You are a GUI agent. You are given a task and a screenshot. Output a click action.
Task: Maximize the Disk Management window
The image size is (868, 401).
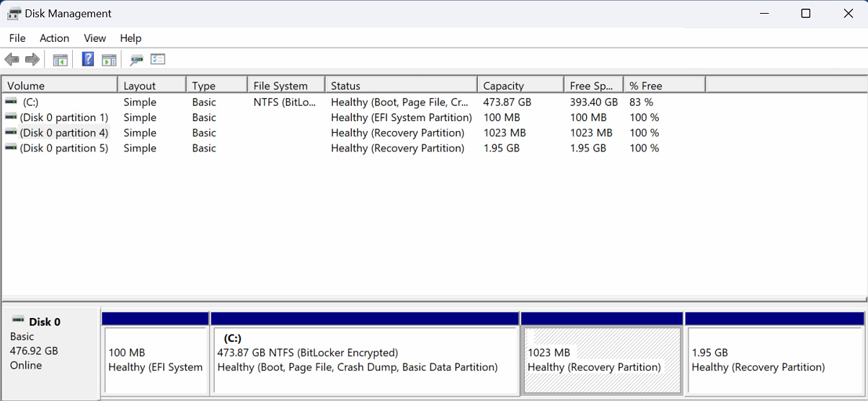806,14
